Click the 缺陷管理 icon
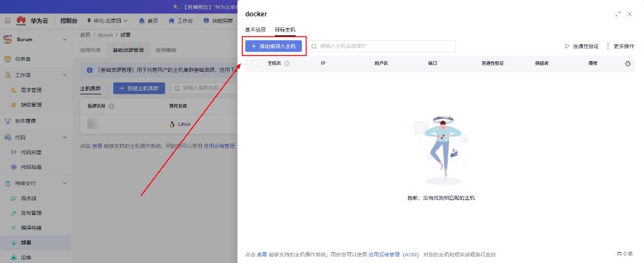Screen dimensions: 644x263 [x=14, y=105]
